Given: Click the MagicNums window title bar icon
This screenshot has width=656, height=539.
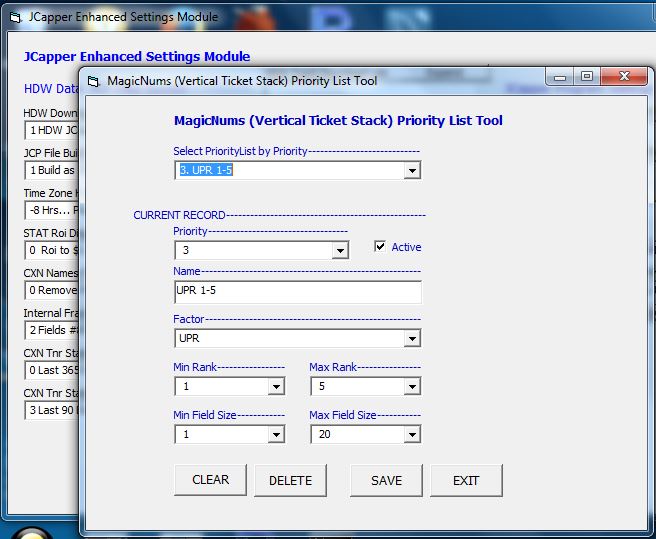Looking at the screenshot, I should pos(94,81).
